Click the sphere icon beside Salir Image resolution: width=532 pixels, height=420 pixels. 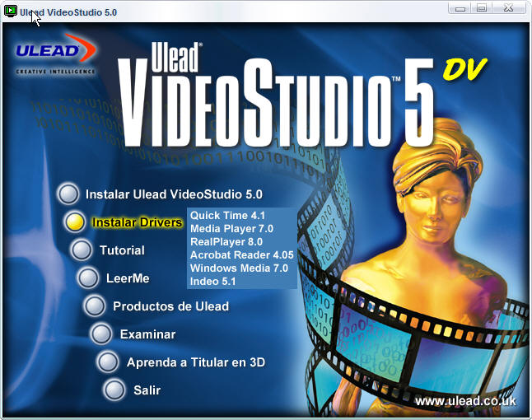point(114,390)
